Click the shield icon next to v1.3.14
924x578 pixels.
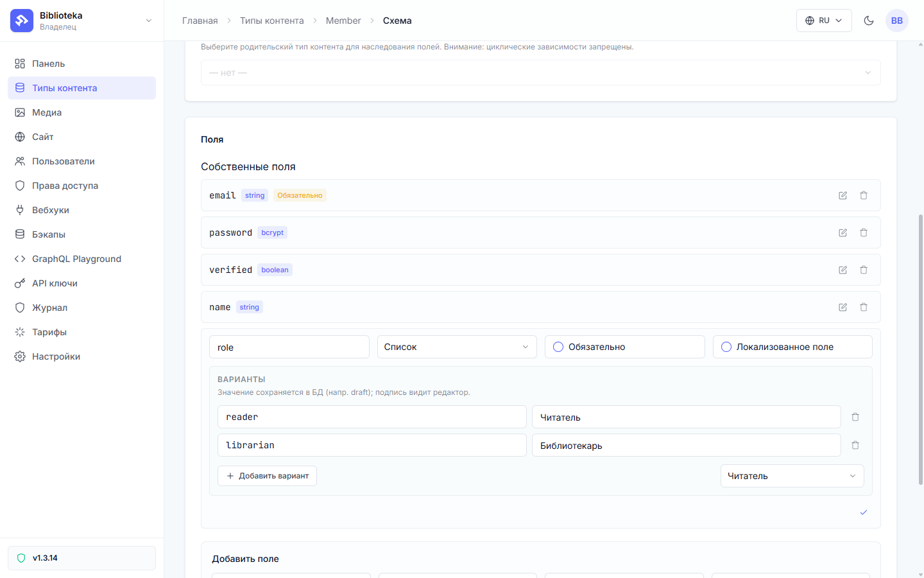click(21, 558)
